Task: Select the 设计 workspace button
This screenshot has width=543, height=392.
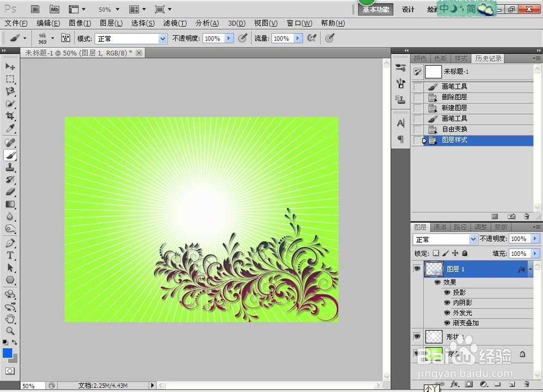Action: [x=408, y=9]
